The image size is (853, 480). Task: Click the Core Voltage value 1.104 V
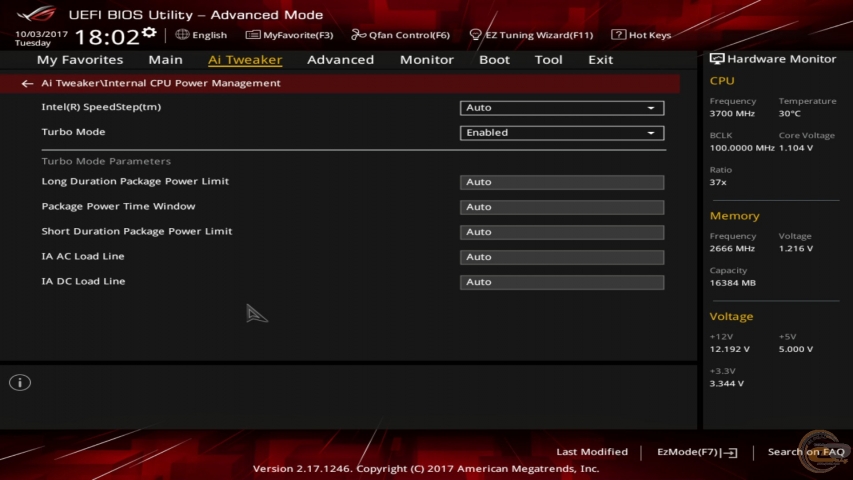796,148
